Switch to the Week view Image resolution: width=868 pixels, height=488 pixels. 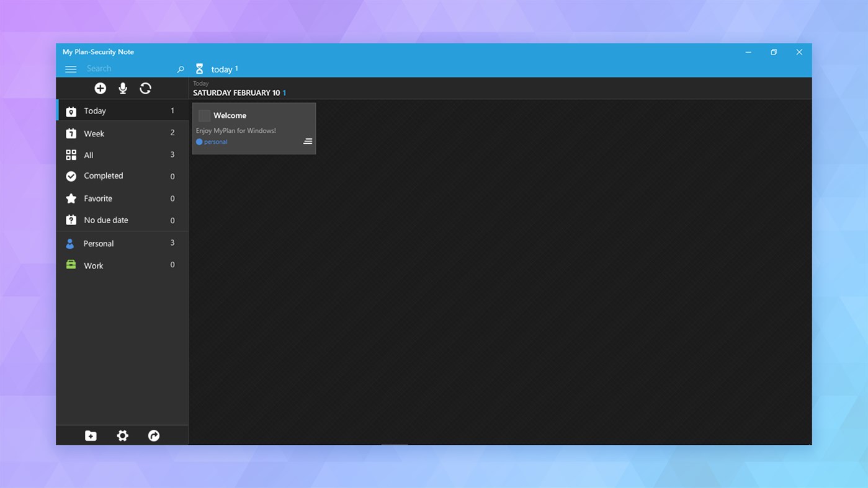pos(94,133)
